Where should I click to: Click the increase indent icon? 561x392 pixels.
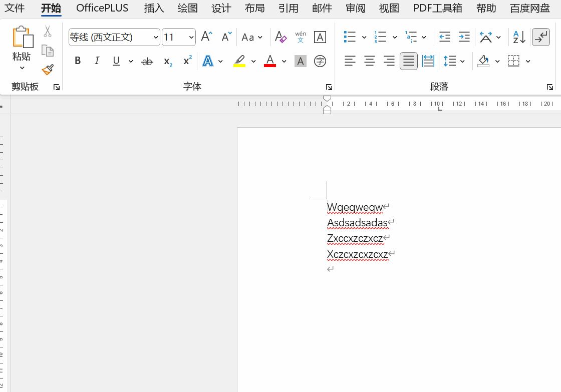(464, 37)
